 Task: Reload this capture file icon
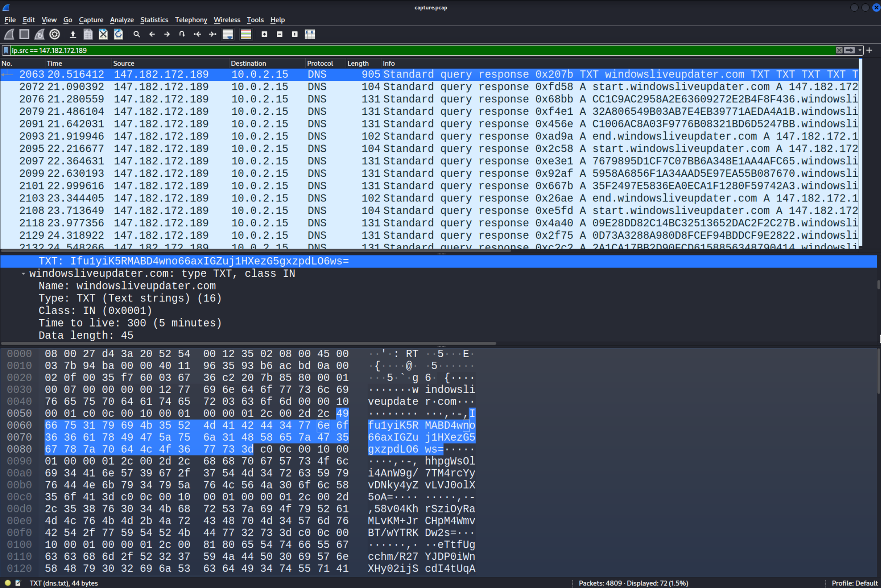tap(119, 34)
